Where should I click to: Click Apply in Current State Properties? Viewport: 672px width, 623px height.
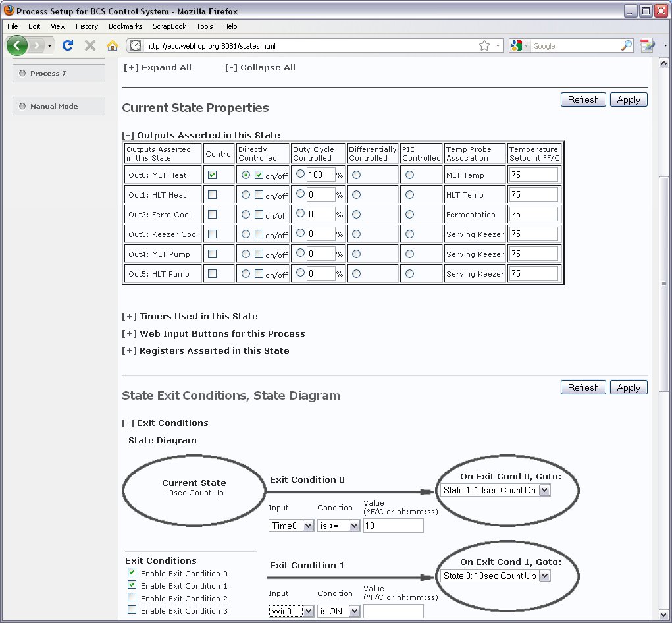tap(629, 99)
